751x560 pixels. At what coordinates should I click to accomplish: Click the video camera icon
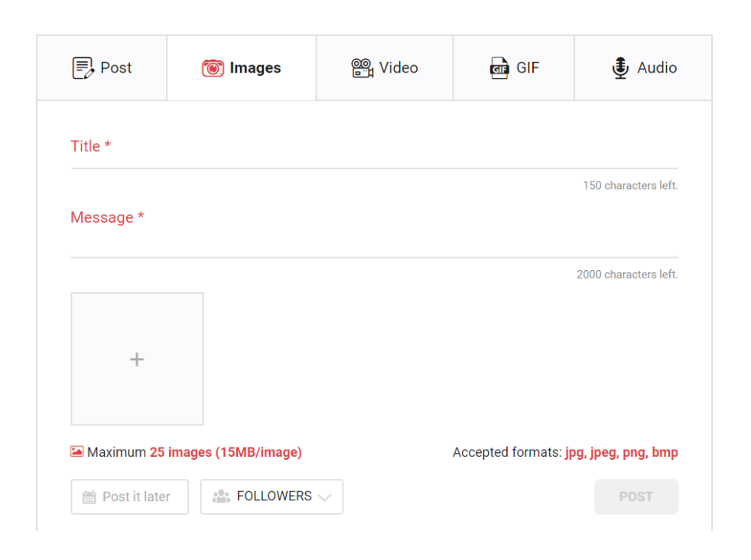(x=362, y=68)
